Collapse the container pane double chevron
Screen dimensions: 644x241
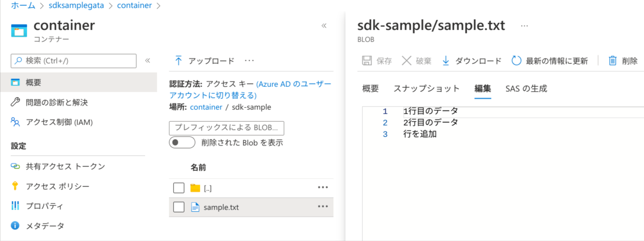pos(324,26)
